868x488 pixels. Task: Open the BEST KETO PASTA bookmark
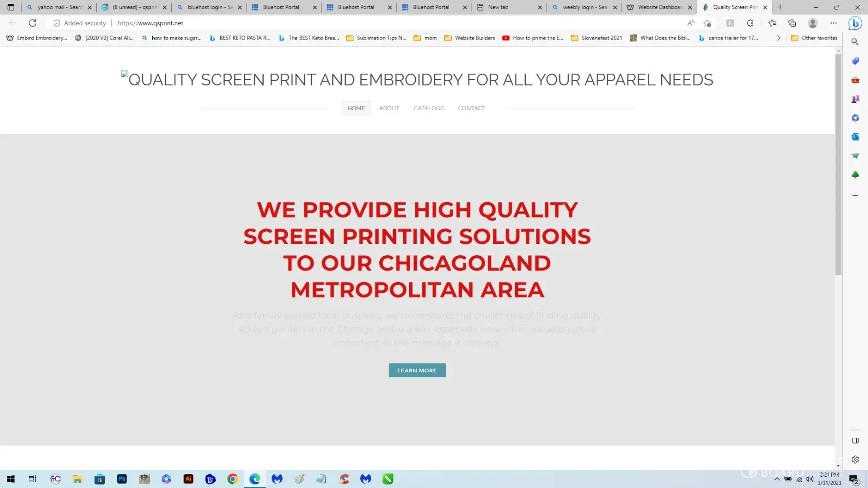[x=240, y=38]
